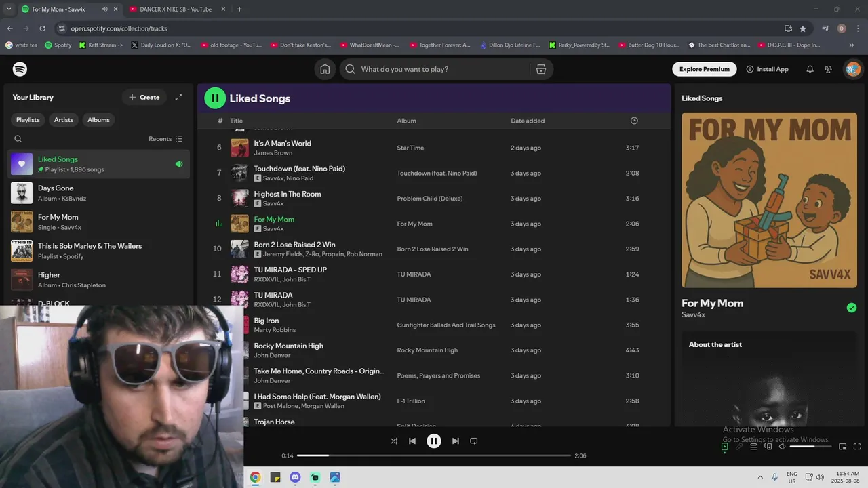Toggle repeat mode

(474, 441)
